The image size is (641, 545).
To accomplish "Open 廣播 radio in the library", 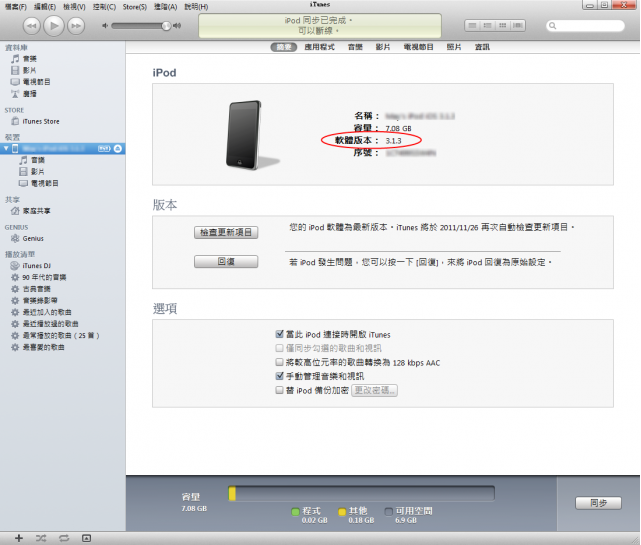I will (29, 94).
